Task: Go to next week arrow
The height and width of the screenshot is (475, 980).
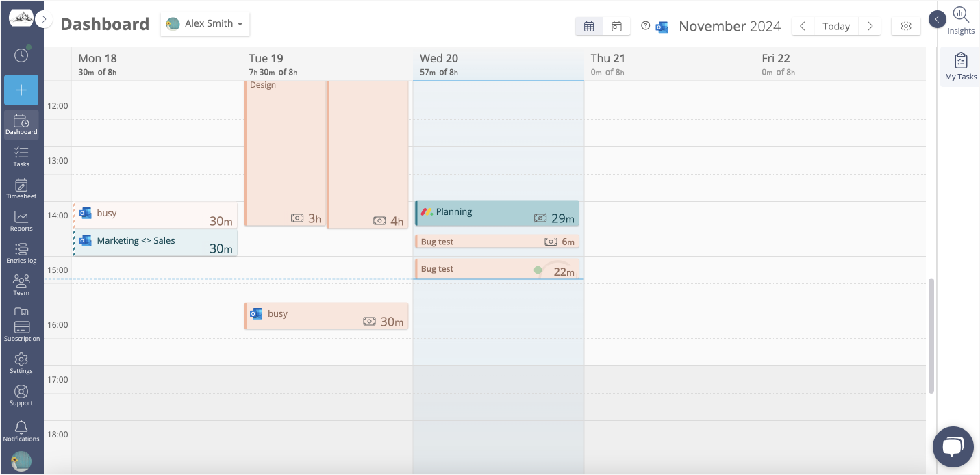Action: click(870, 26)
